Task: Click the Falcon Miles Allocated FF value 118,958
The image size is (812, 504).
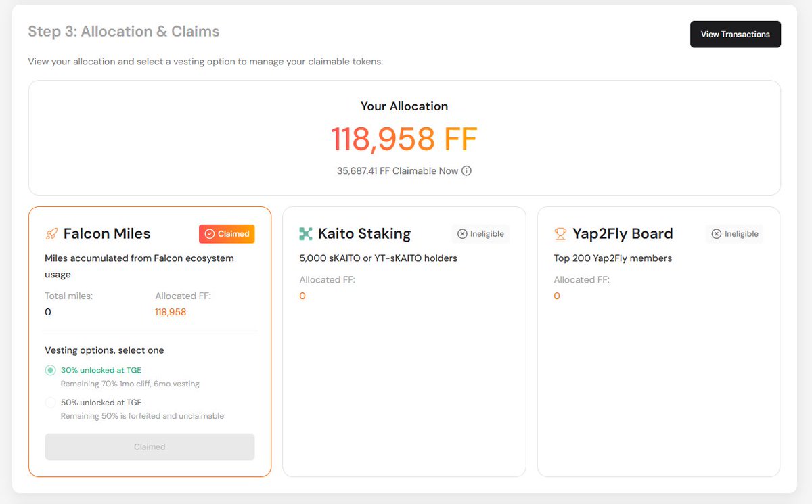Action: point(171,313)
